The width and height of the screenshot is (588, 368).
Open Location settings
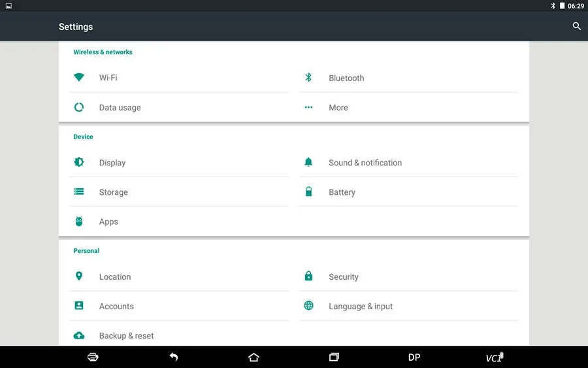pyautogui.click(x=179, y=277)
